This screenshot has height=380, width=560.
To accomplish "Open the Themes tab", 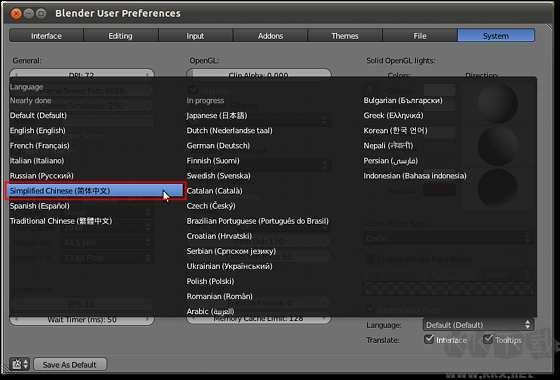I will pyautogui.click(x=345, y=36).
